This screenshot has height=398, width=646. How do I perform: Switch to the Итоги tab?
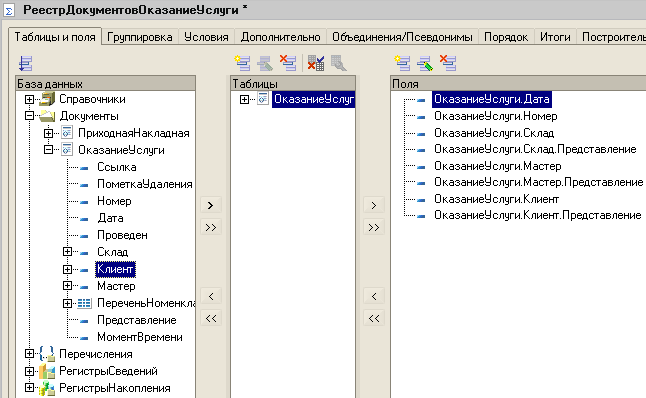pos(555,37)
